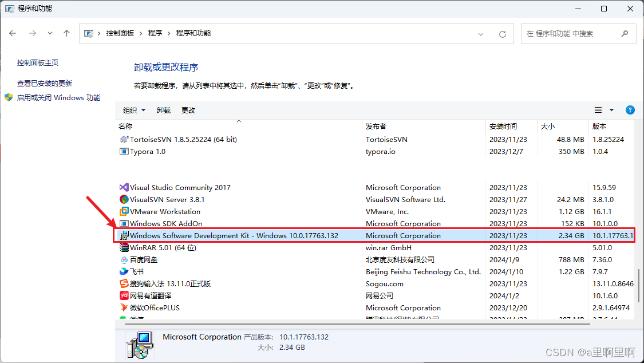Click the size cell 2.34 GB in list
644x363 pixels.
[571, 236]
